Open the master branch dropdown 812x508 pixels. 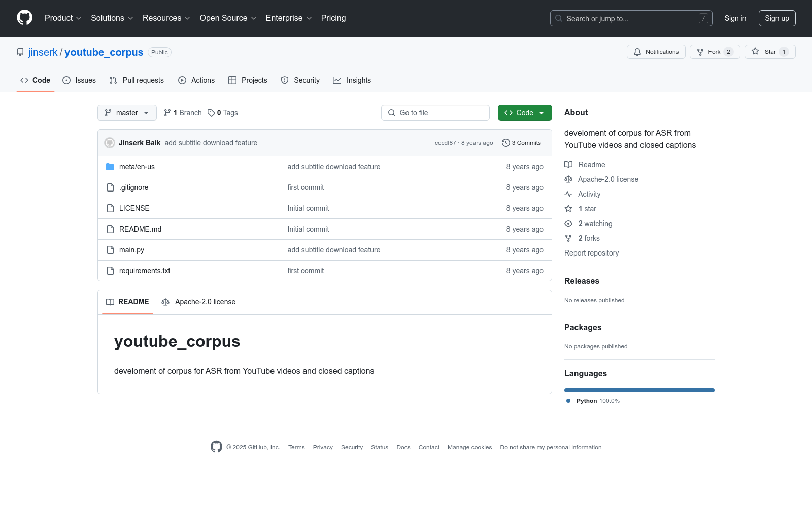click(127, 113)
